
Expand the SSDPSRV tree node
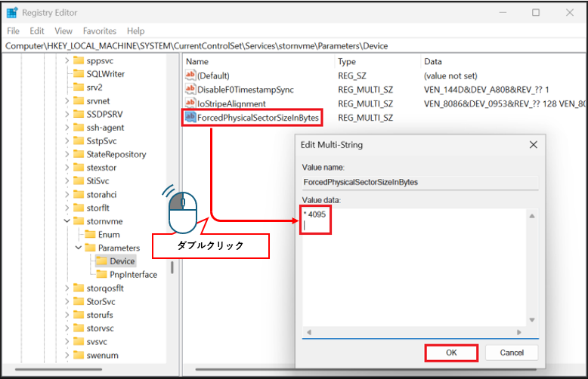[67, 114]
